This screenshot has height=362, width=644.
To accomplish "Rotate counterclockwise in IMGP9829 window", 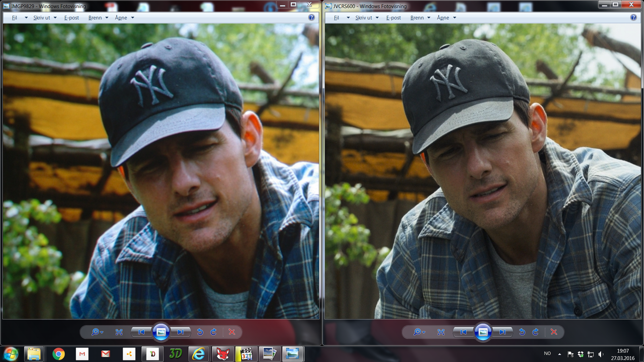I will point(200,332).
